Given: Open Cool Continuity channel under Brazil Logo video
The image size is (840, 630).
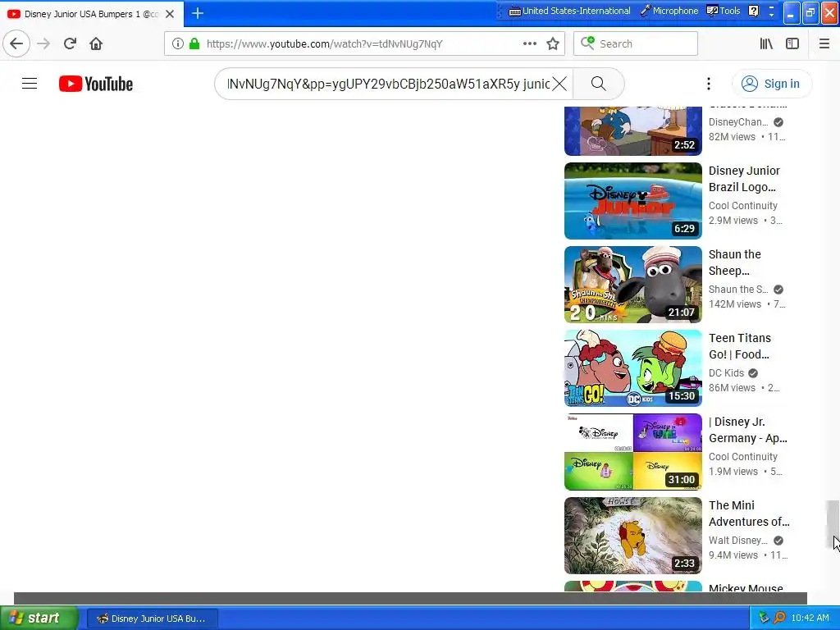Looking at the screenshot, I should pos(742,206).
